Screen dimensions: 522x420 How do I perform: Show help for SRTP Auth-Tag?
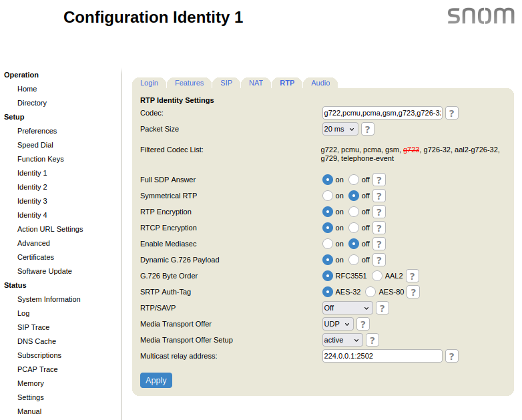(x=413, y=292)
